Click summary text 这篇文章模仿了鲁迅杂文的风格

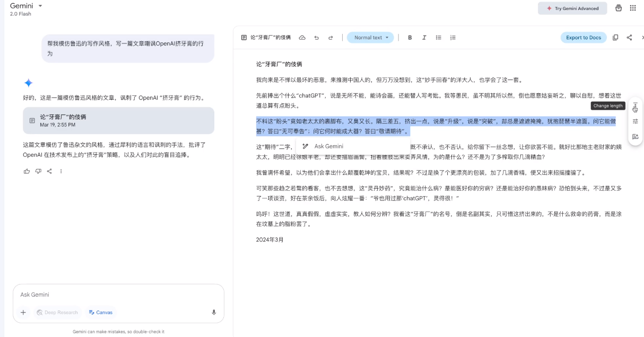tap(114, 150)
